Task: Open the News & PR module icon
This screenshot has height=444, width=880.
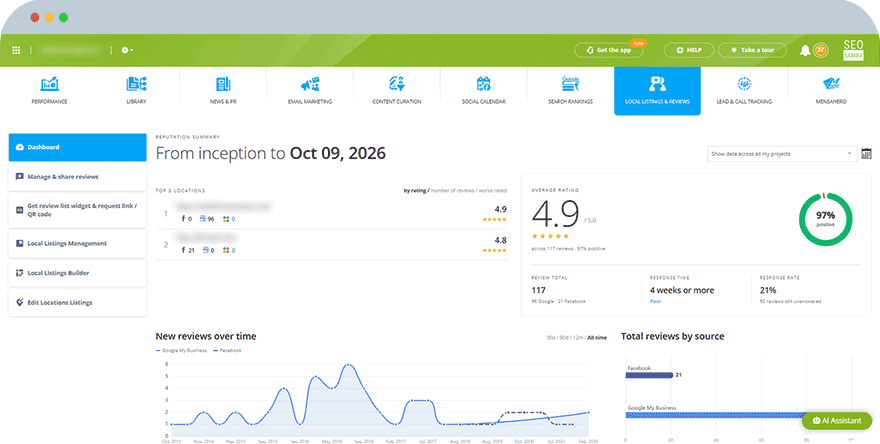Action: 223,84
